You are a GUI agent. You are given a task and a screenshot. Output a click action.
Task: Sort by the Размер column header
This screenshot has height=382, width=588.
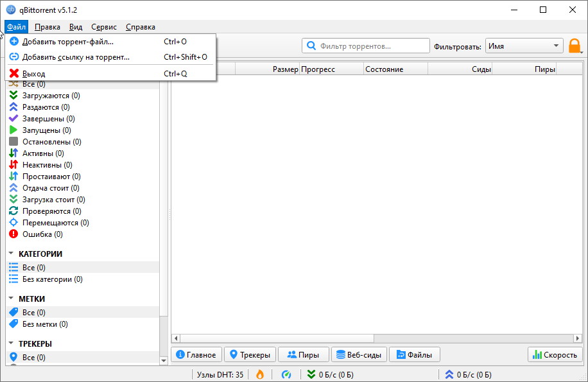[x=268, y=69]
